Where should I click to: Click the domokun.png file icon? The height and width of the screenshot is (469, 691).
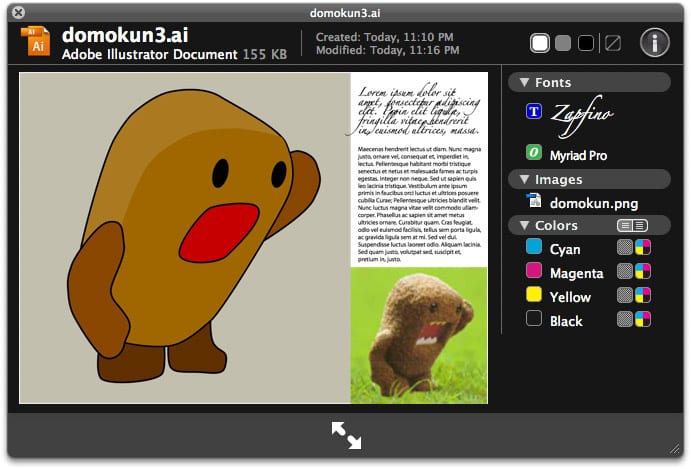tap(535, 201)
